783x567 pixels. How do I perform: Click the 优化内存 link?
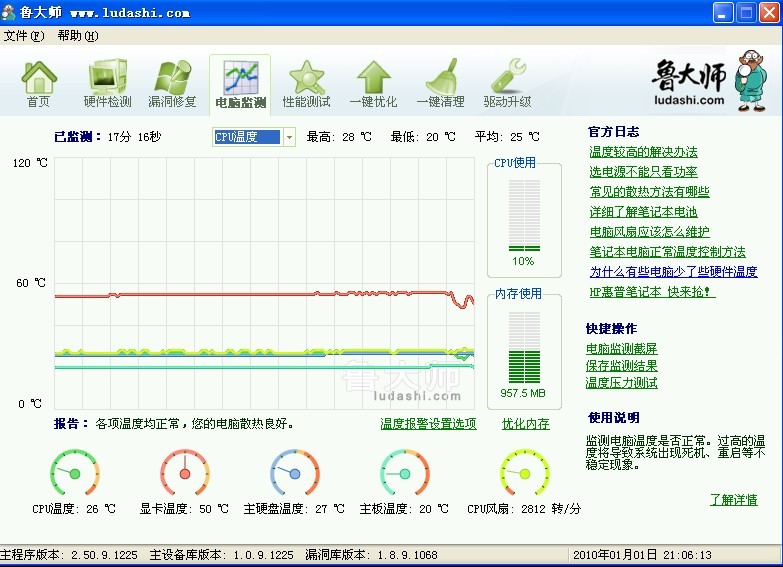pos(525,424)
